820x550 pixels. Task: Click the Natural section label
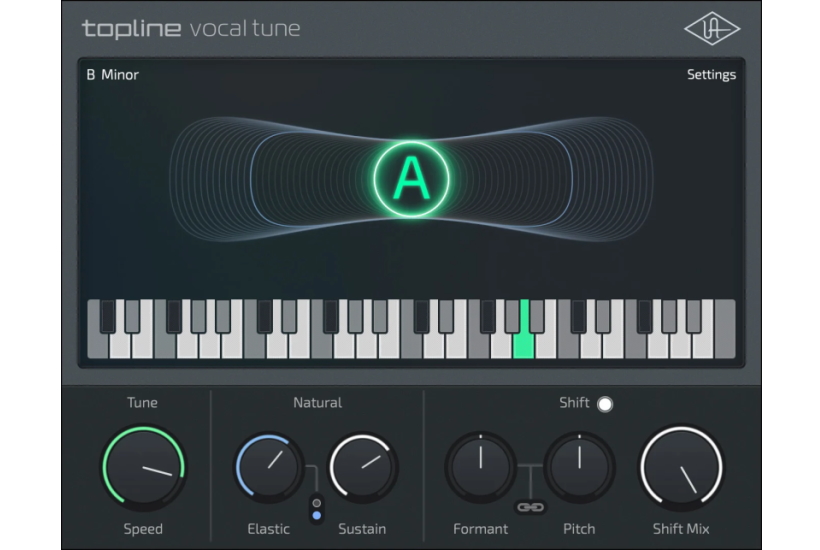[317, 403]
